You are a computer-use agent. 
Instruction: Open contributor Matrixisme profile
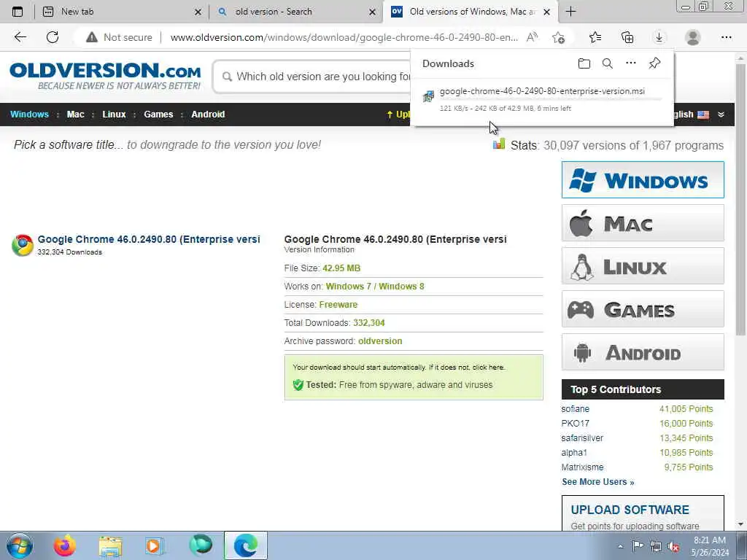(x=582, y=467)
